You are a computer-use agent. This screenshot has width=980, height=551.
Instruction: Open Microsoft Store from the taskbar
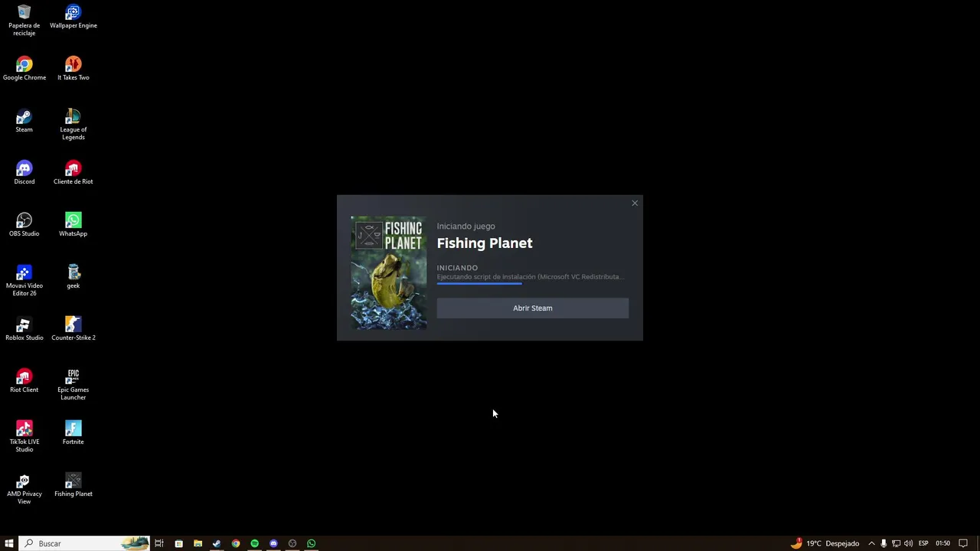[178, 543]
